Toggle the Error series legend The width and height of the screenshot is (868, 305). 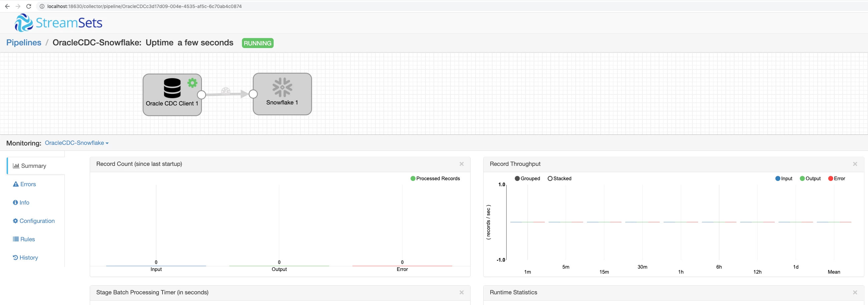click(837, 178)
